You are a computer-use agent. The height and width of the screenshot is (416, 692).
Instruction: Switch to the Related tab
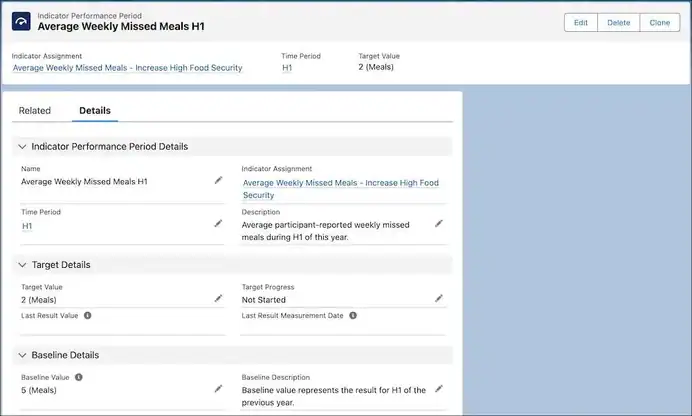pyautogui.click(x=35, y=111)
